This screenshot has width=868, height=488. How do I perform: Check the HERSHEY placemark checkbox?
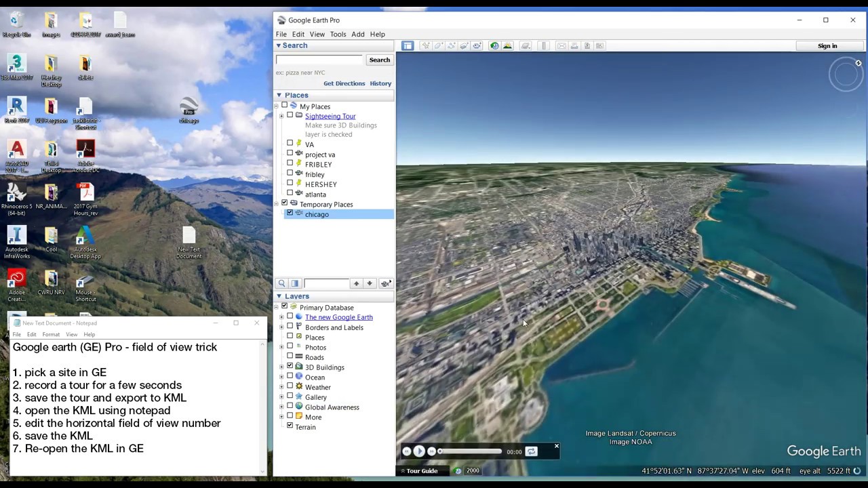pyautogui.click(x=290, y=183)
